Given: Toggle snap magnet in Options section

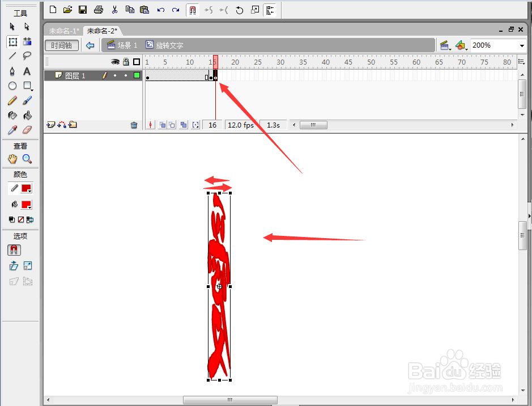Looking at the screenshot, I should (x=14, y=250).
